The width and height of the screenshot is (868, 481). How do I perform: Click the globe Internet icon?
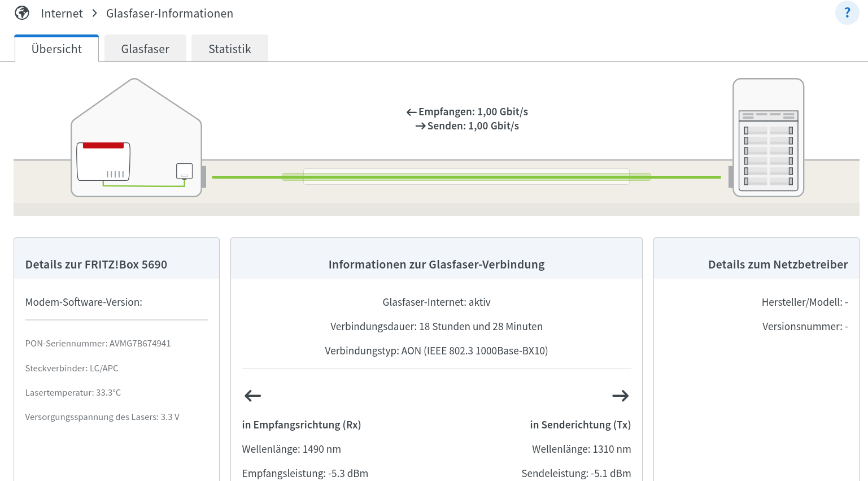point(22,13)
